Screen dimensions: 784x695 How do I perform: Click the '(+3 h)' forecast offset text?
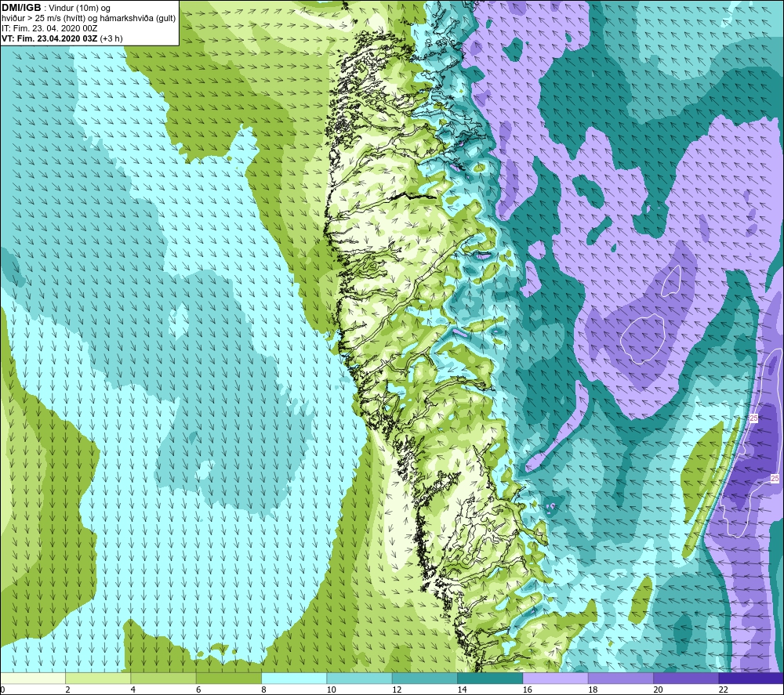(111, 38)
